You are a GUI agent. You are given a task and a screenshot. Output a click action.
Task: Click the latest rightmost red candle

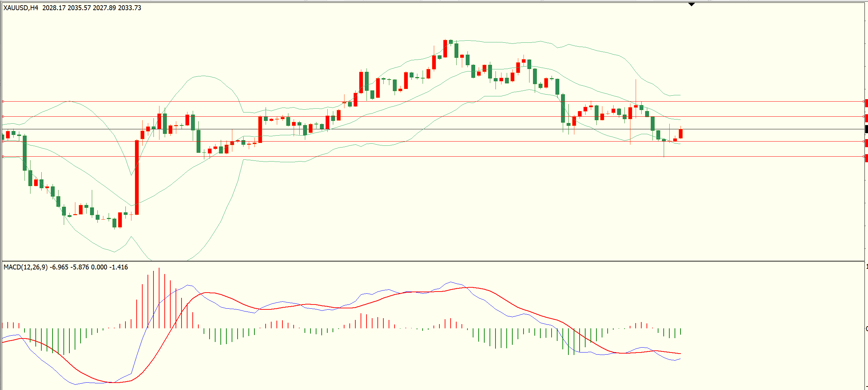click(x=681, y=134)
